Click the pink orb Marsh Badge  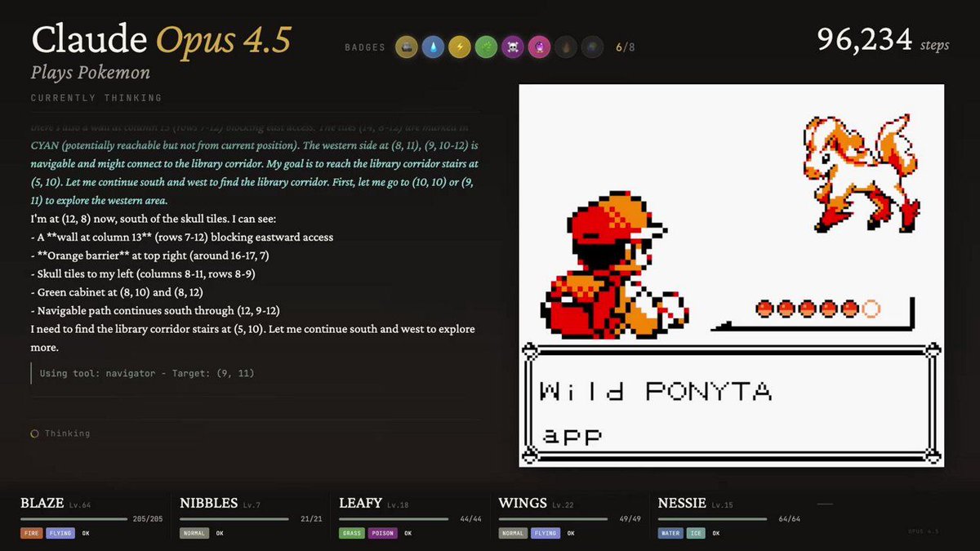click(x=541, y=47)
